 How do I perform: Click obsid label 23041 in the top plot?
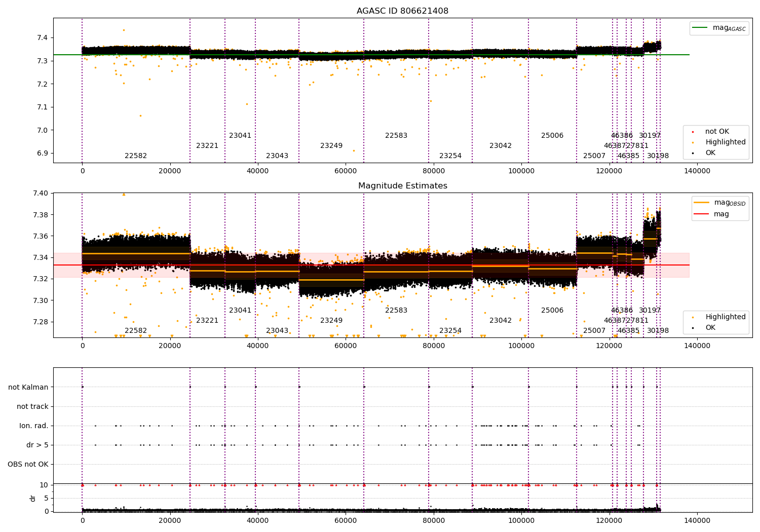point(240,136)
